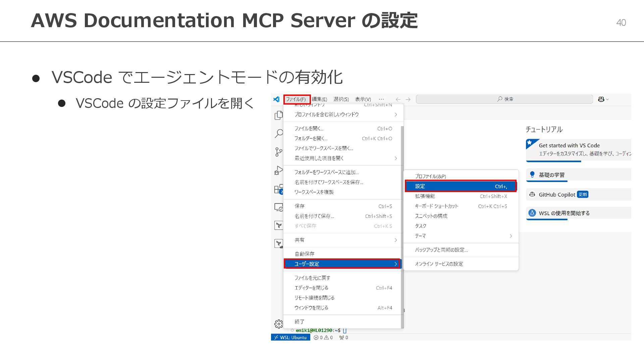Select プロファイル(&P) in submenu

[x=461, y=176]
